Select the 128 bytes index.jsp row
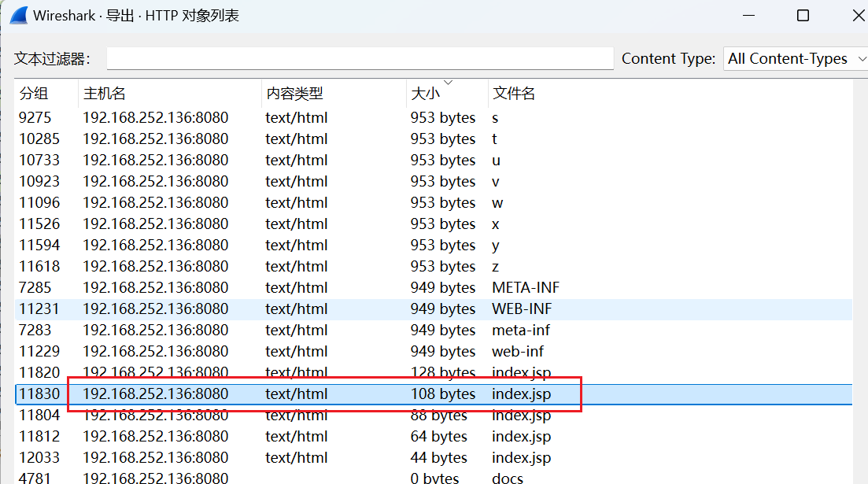868x484 pixels. [x=315, y=372]
